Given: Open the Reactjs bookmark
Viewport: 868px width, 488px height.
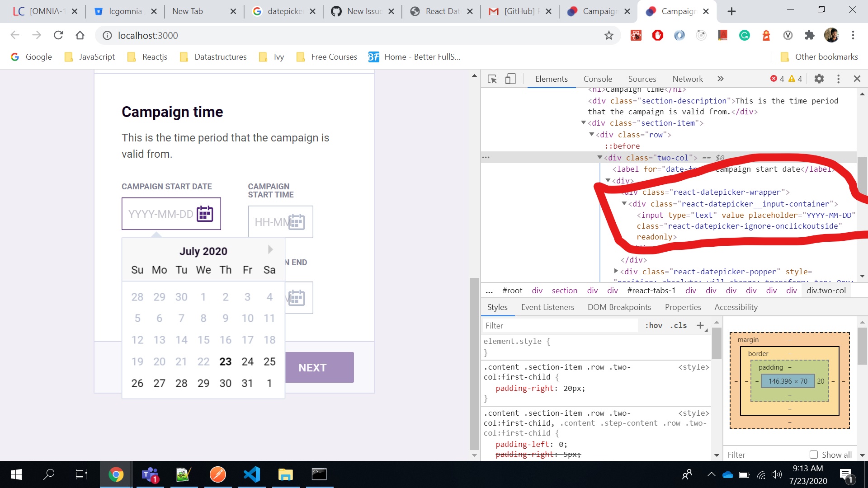Looking at the screenshot, I should (x=154, y=57).
